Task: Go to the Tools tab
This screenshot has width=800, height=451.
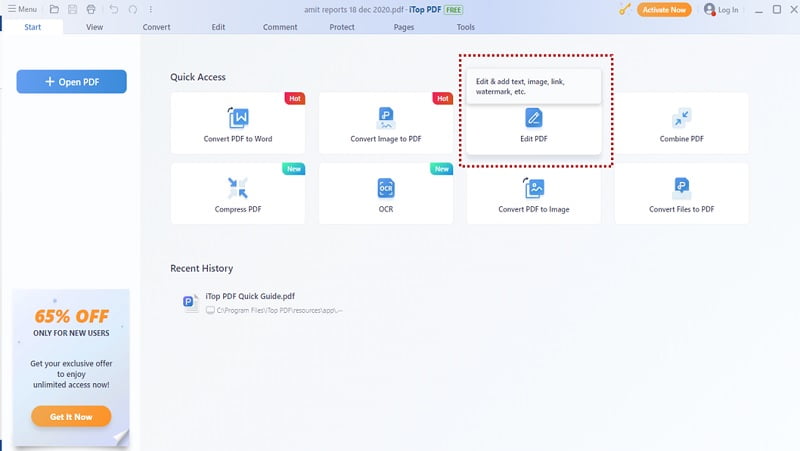Action: [466, 27]
